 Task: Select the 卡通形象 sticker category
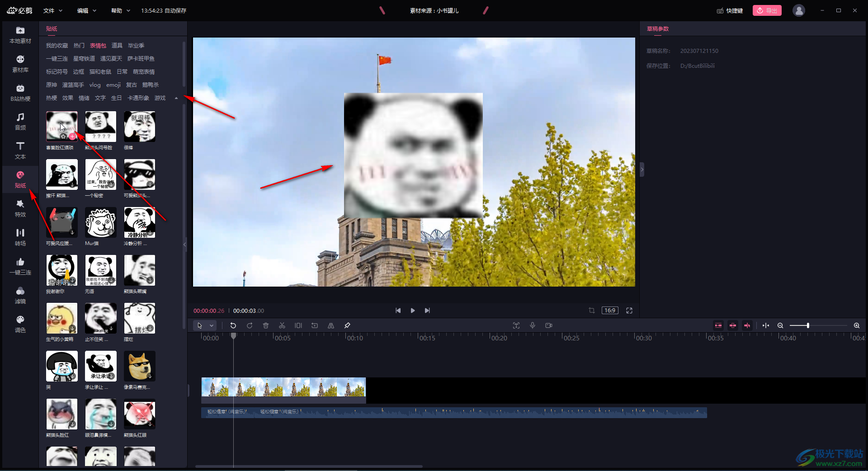(138, 98)
